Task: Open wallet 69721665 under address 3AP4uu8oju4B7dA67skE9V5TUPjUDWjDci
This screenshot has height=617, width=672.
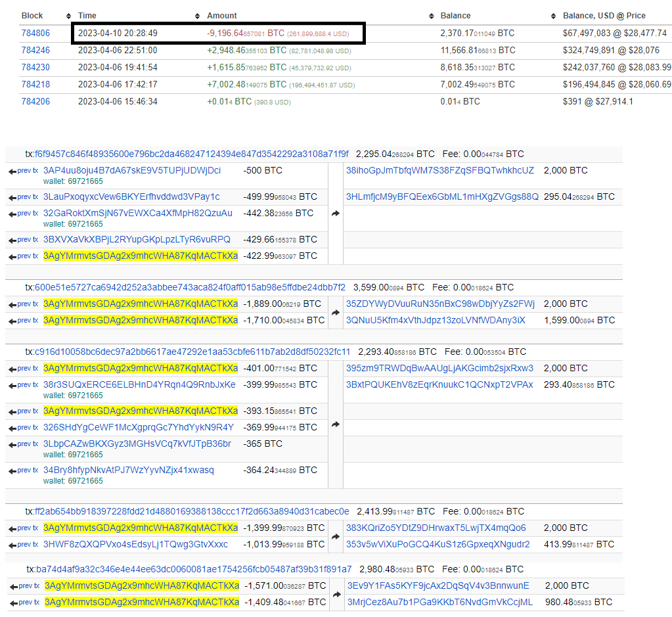Action: coord(73,181)
